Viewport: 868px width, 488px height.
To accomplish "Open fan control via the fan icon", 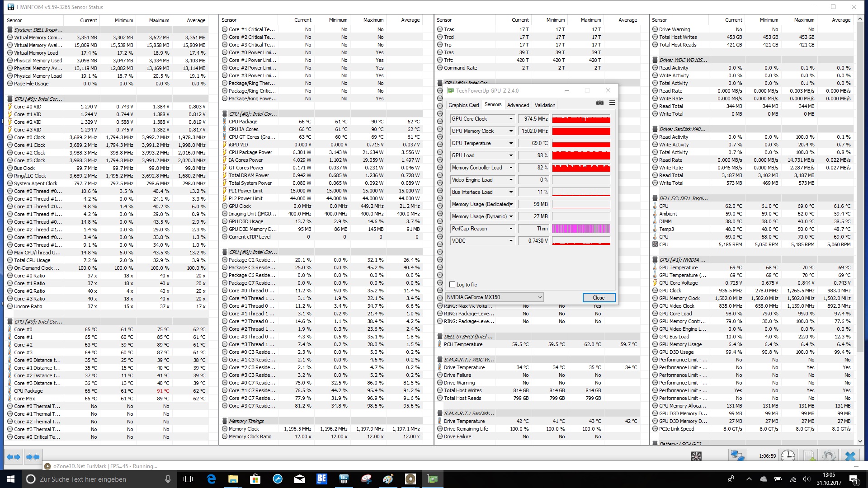I will (696, 456).
